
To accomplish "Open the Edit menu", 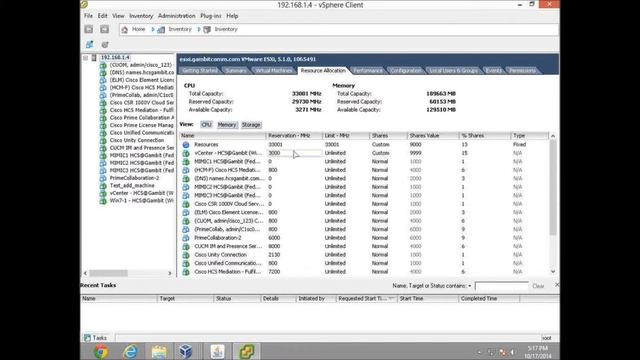I will click(x=102, y=16).
